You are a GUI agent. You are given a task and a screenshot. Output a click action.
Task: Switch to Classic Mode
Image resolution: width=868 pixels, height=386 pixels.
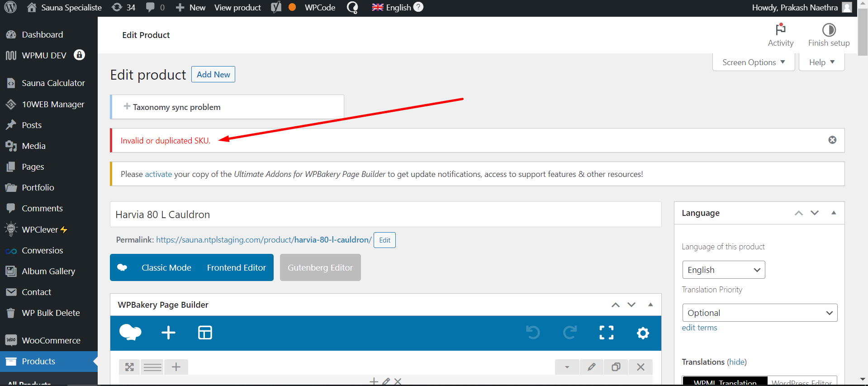(166, 267)
